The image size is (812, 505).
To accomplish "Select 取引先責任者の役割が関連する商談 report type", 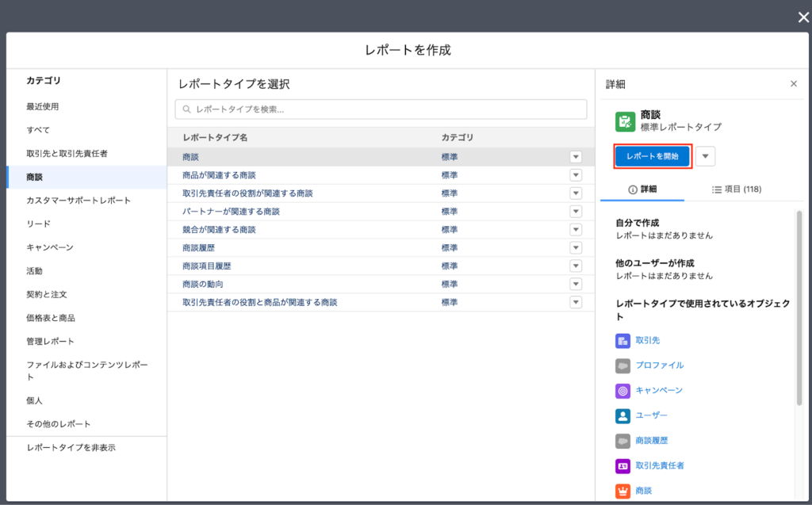I will (x=247, y=193).
